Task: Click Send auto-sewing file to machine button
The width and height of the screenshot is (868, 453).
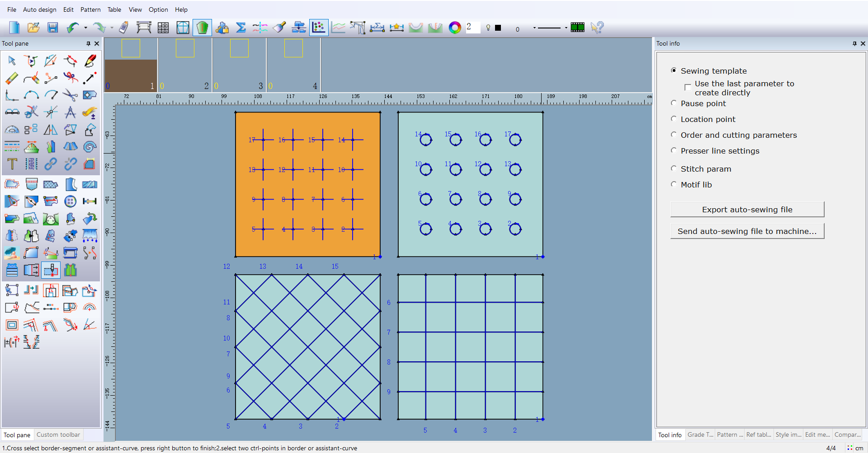Action: tap(747, 231)
